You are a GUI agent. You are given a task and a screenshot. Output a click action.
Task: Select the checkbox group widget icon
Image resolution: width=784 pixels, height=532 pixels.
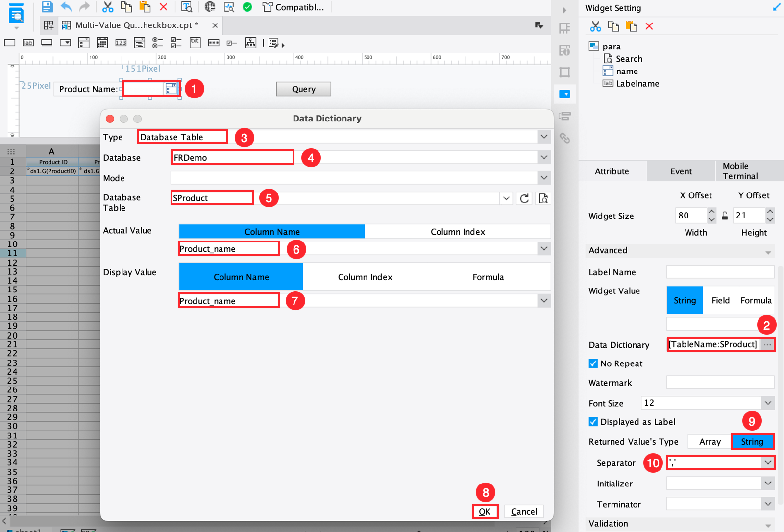pos(176,43)
